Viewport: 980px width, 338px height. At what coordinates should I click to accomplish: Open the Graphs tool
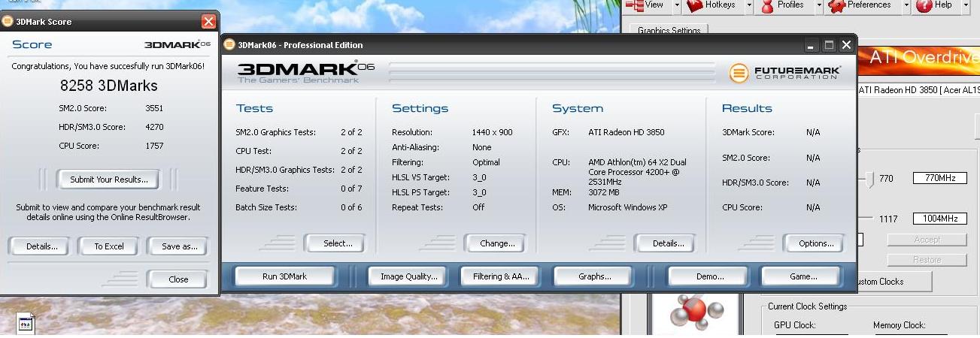point(595,276)
